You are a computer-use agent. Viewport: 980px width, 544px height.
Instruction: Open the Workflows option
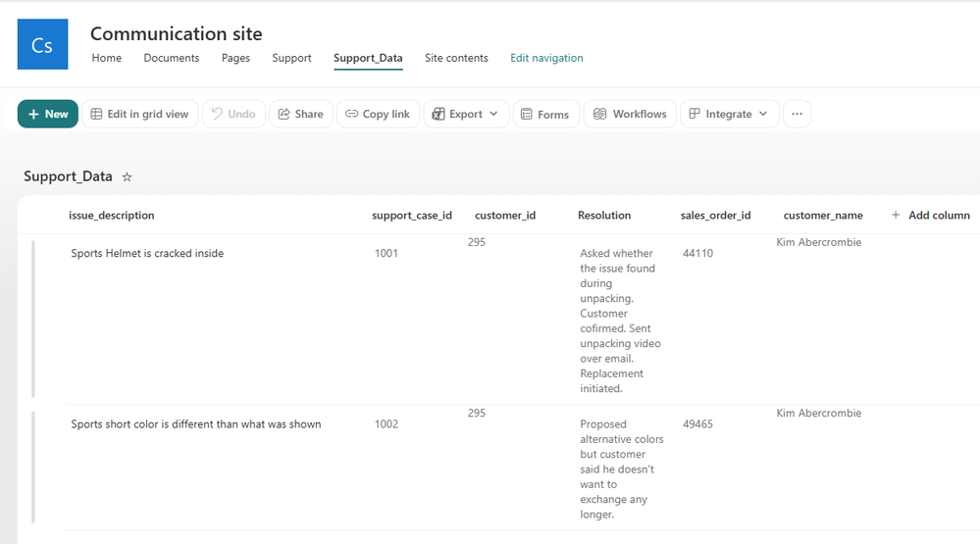tap(630, 114)
